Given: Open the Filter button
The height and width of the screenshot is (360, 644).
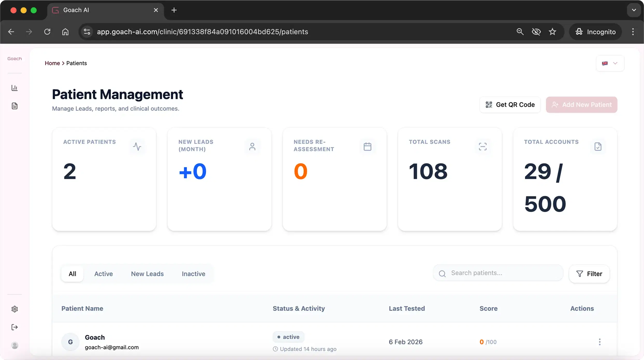Looking at the screenshot, I should point(589,274).
